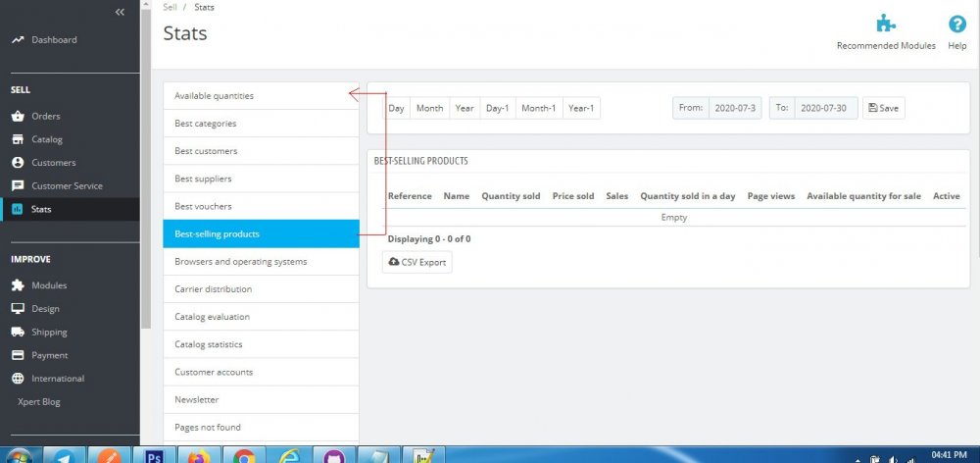
Task: Open GitHub Desktop from the taskbar
Action: pyautogui.click(x=334, y=455)
